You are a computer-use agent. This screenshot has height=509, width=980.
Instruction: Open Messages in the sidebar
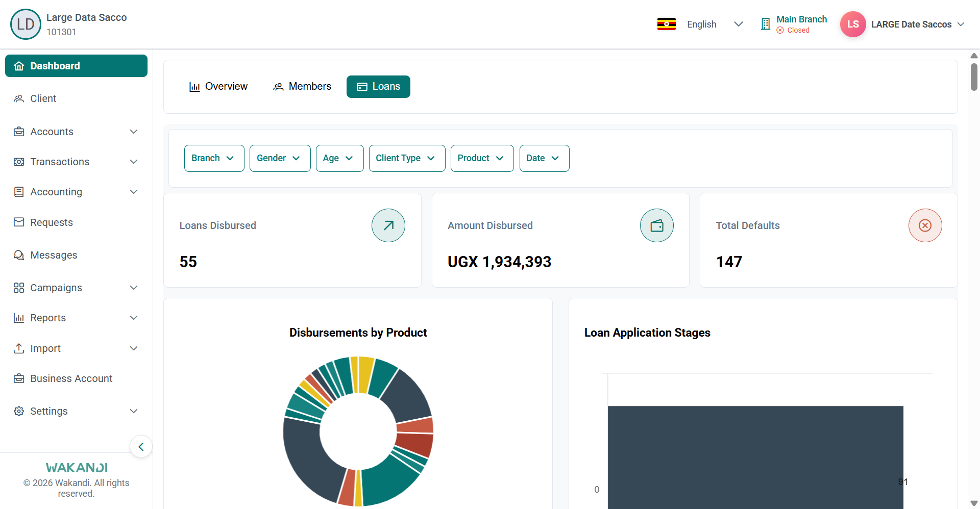pyautogui.click(x=76, y=255)
